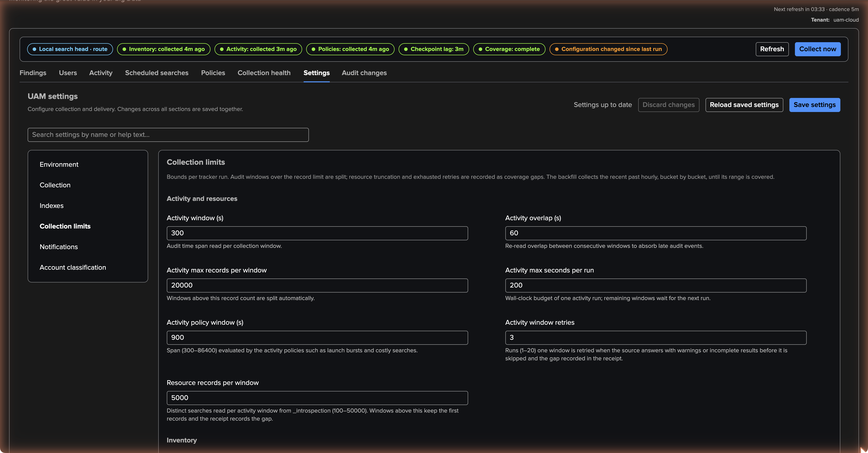Click the Refresh button
Screen dimensions: 868x453
click(x=772, y=49)
